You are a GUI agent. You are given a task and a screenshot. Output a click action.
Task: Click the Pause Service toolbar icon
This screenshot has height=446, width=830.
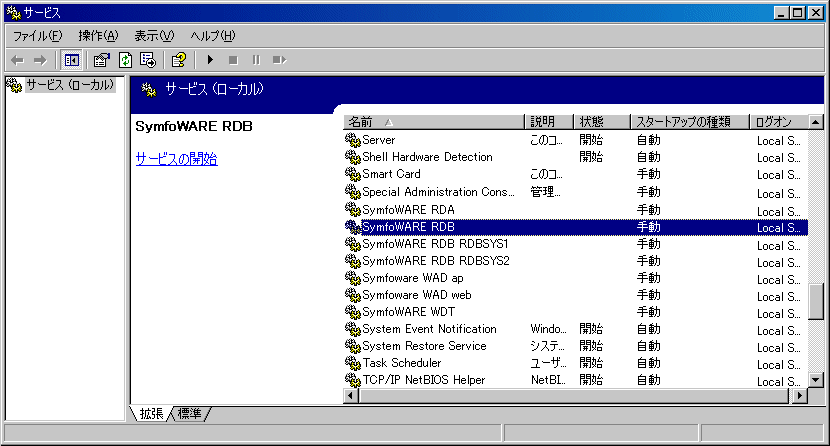(256, 60)
